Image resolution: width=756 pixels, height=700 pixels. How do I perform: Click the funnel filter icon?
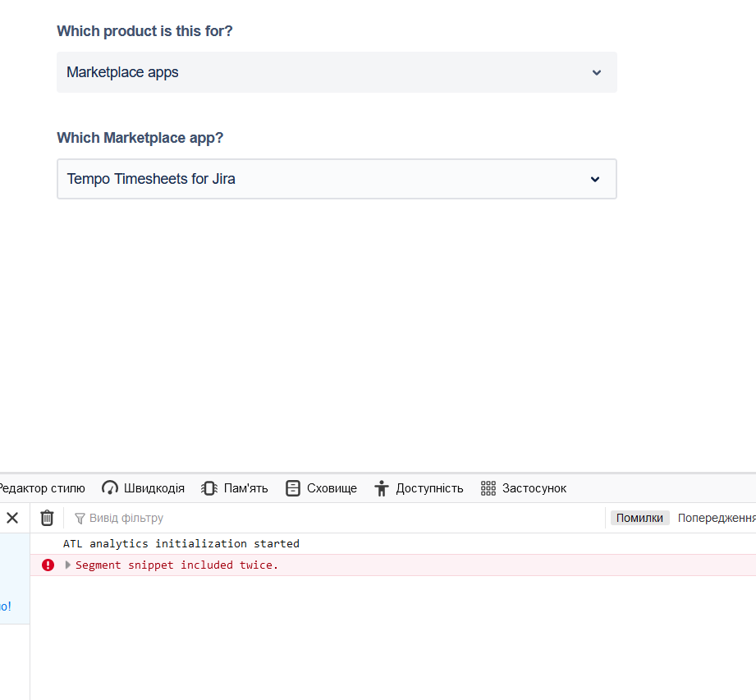[x=80, y=519]
